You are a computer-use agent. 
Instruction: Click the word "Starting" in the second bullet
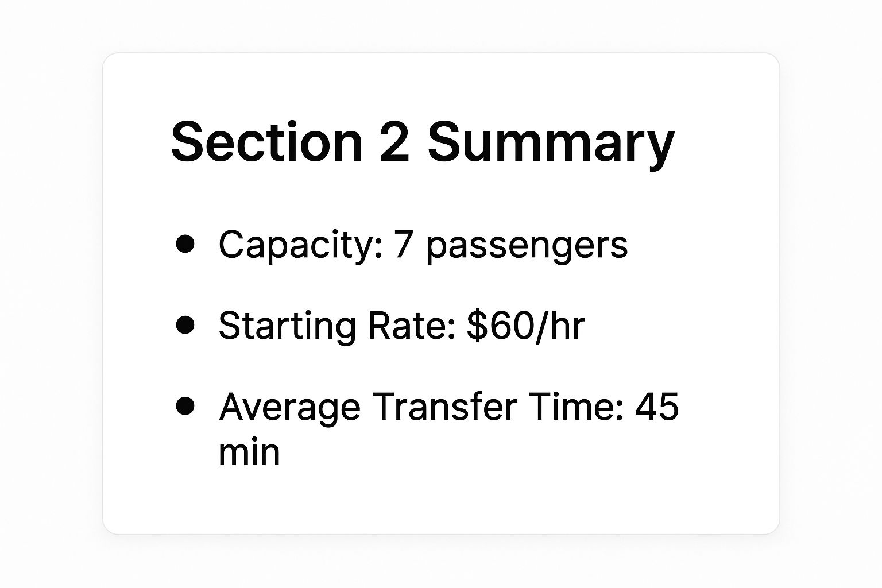287,327
